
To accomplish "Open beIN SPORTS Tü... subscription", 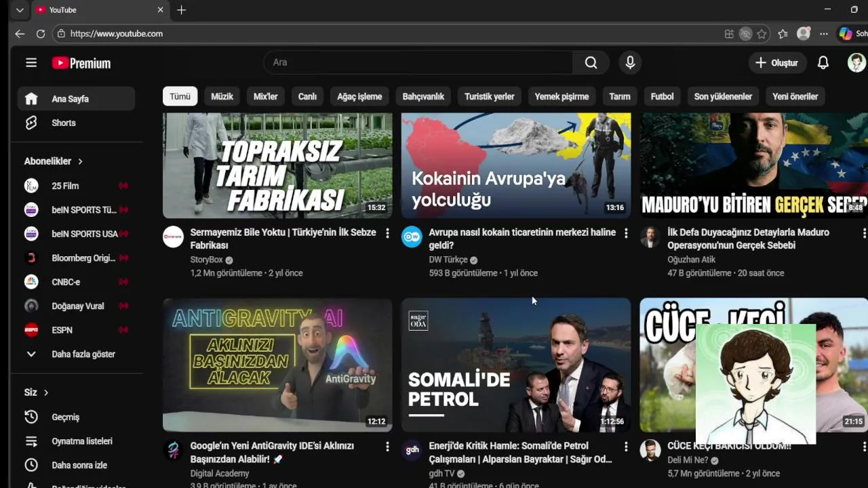I will [x=76, y=210].
